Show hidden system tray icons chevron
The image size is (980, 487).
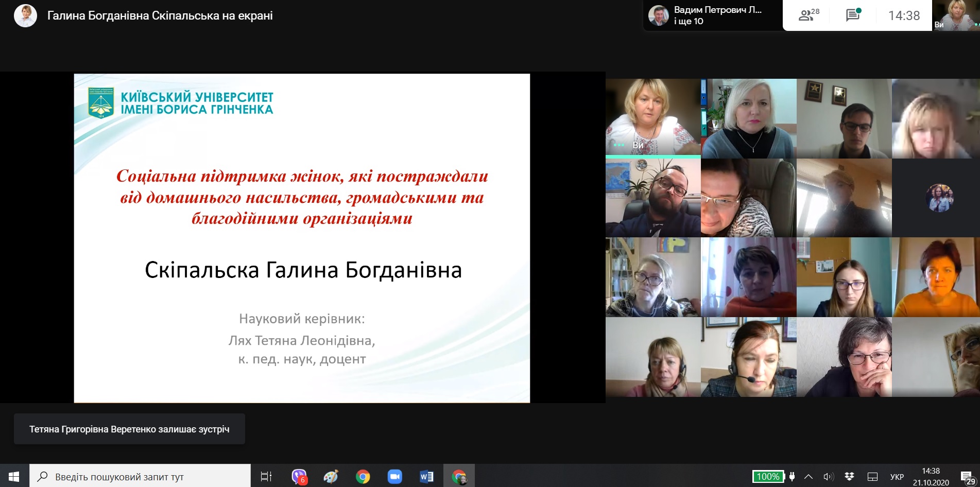coord(809,477)
